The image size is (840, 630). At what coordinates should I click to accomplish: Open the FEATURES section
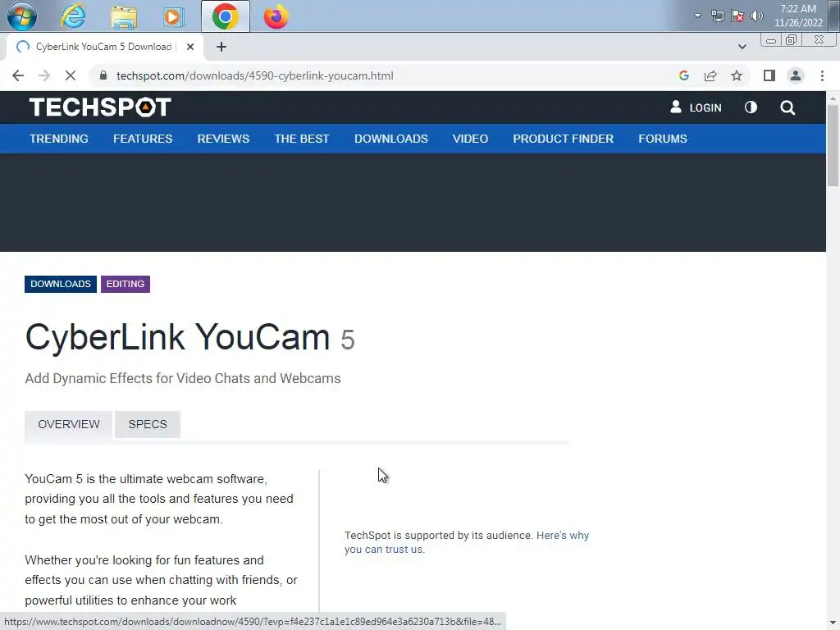coord(143,139)
